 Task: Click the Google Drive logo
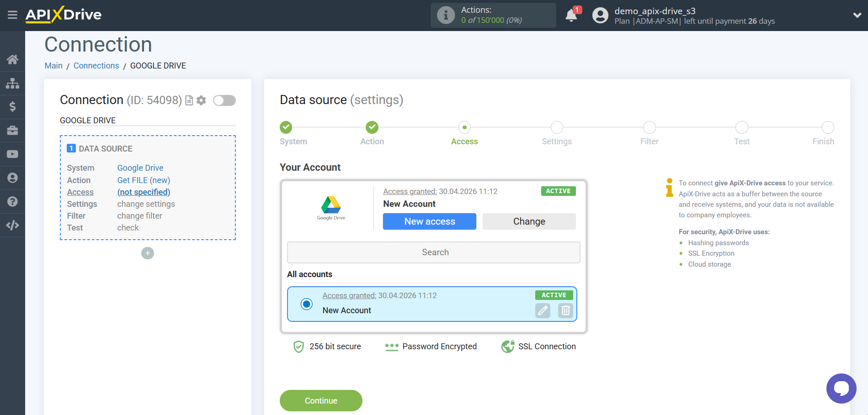pyautogui.click(x=331, y=208)
